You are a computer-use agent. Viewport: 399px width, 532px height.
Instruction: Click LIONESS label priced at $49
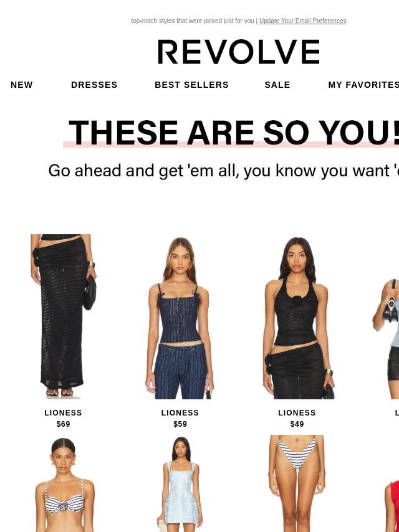[x=297, y=412]
